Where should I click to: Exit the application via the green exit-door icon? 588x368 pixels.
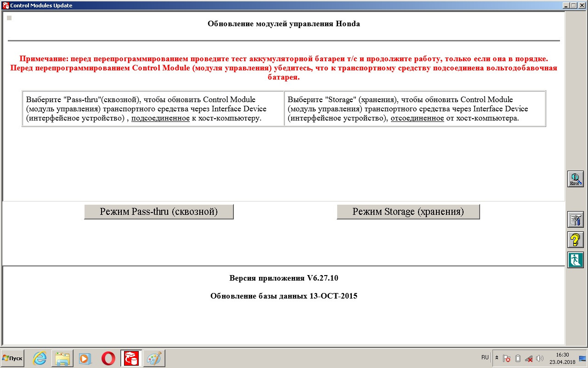(576, 260)
